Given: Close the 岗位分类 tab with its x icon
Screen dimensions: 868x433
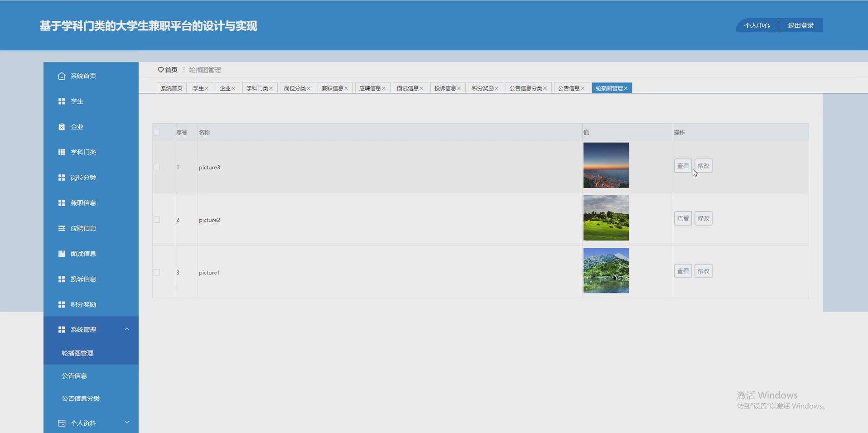Looking at the screenshot, I should pos(309,88).
